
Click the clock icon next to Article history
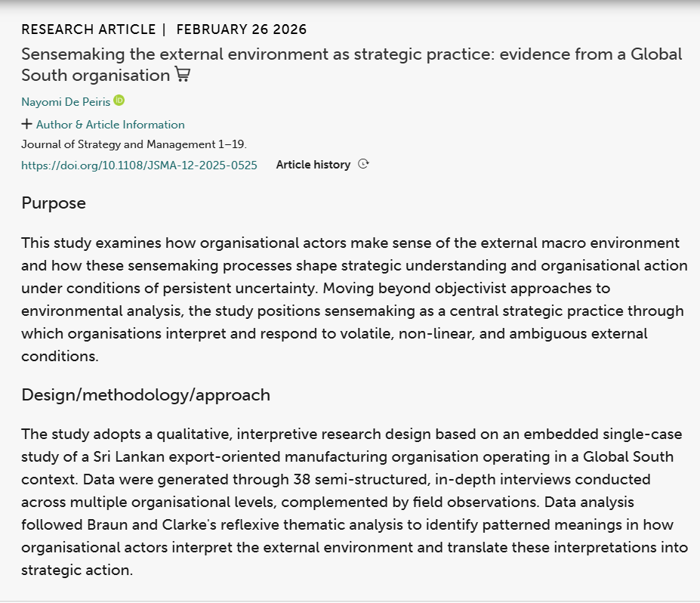tap(363, 164)
